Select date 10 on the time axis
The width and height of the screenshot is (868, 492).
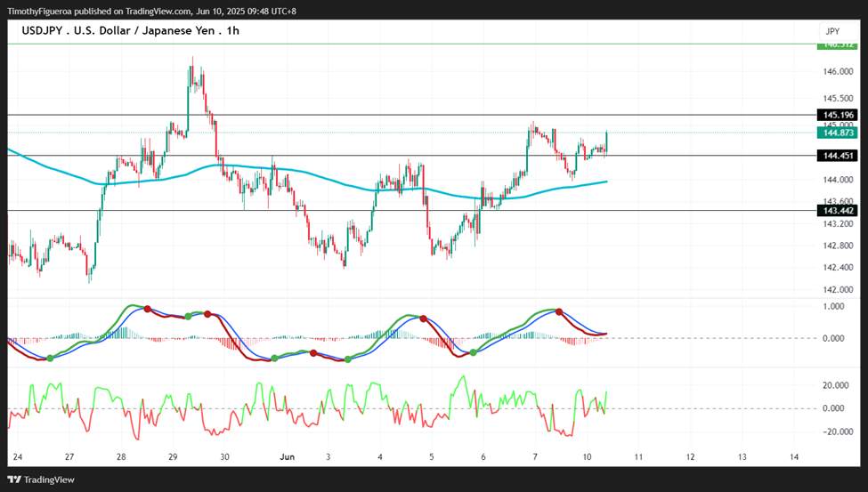coord(587,457)
